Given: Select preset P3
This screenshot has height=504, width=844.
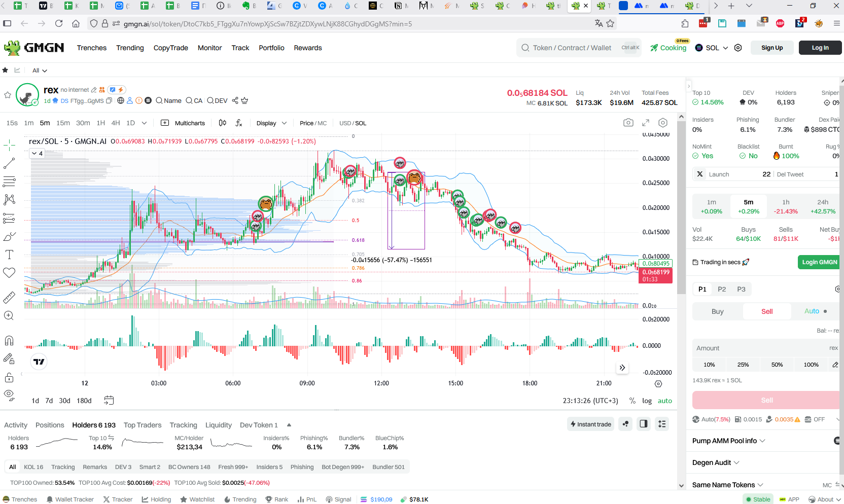Looking at the screenshot, I should click(741, 289).
